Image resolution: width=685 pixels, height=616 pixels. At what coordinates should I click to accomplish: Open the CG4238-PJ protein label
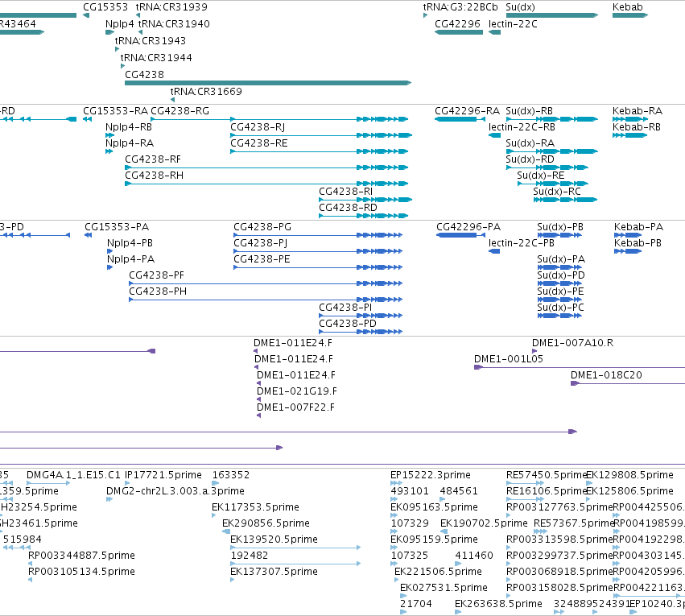(x=261, y=243)
